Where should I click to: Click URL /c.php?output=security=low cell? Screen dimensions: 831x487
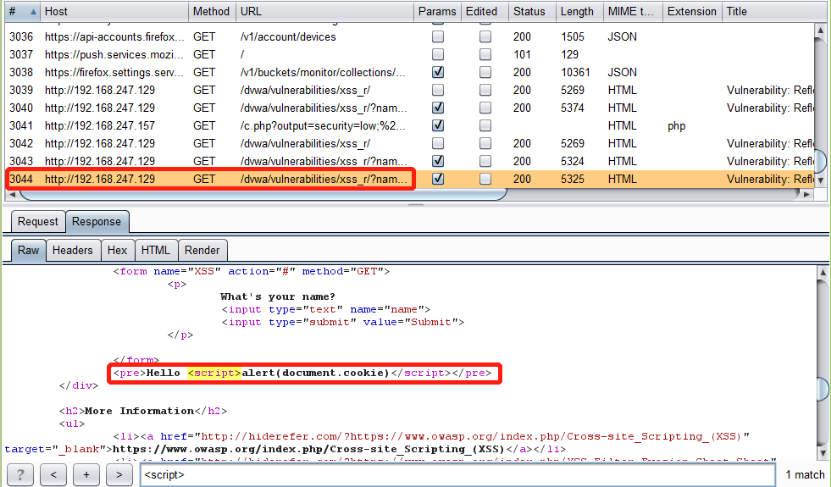tap(323, 126)
